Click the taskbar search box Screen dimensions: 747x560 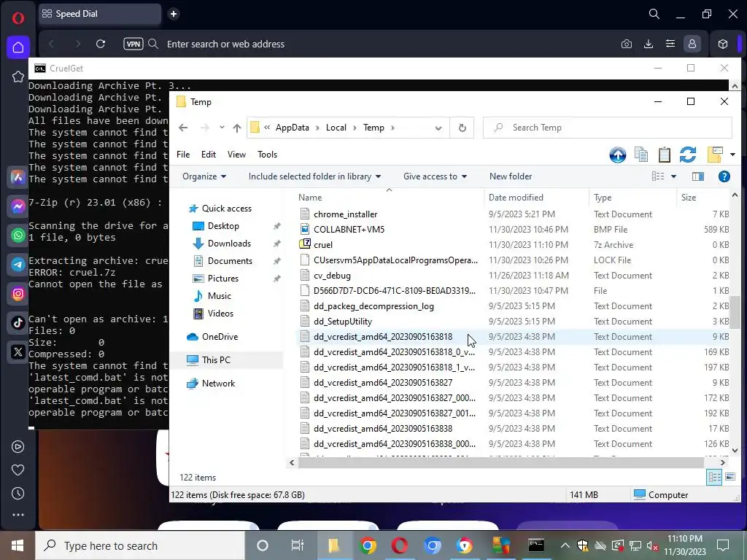coord(140,545)
